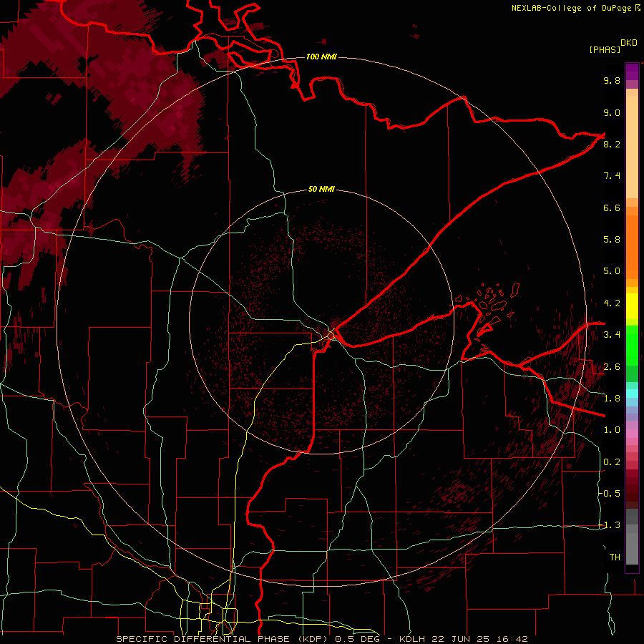Click the purple swatch at top of color bar
644x644 pixels.
point(632,72)
